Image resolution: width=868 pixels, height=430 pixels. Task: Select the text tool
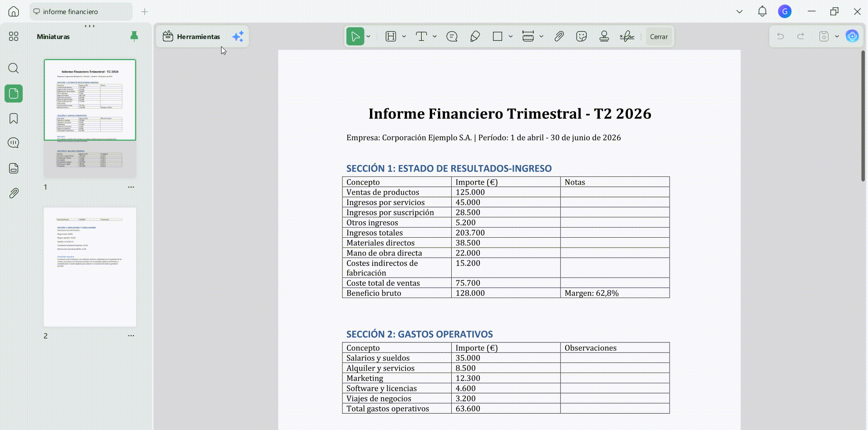(421, 36)
